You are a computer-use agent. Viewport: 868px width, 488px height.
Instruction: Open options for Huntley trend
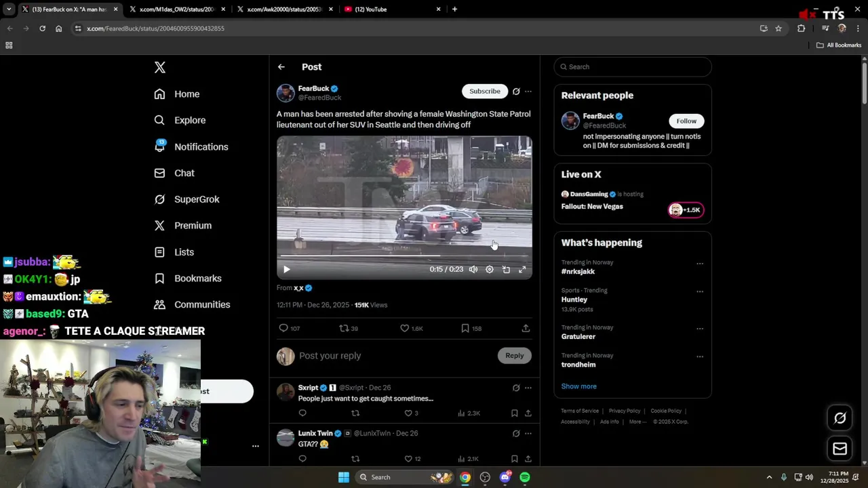click(x=700, y=291)
